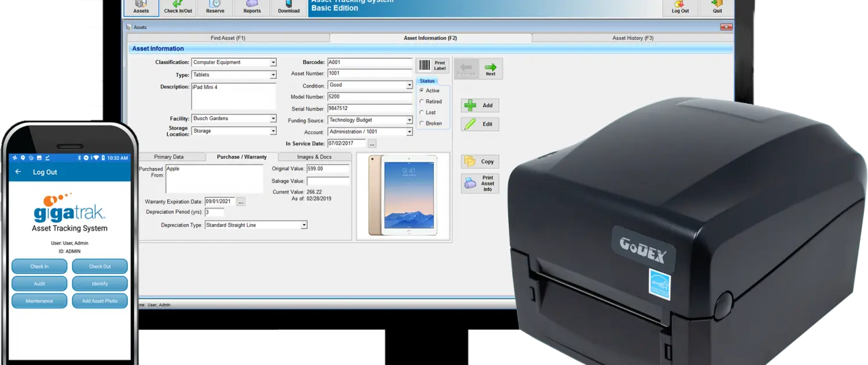The height and width of the screenshot is (365, 868).
Task: Open the Reserve toolbar icon
Action: [215, 8]
